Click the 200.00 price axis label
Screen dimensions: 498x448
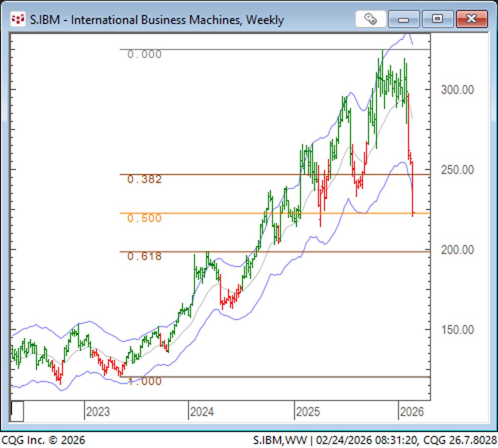[x=457, y=250]
